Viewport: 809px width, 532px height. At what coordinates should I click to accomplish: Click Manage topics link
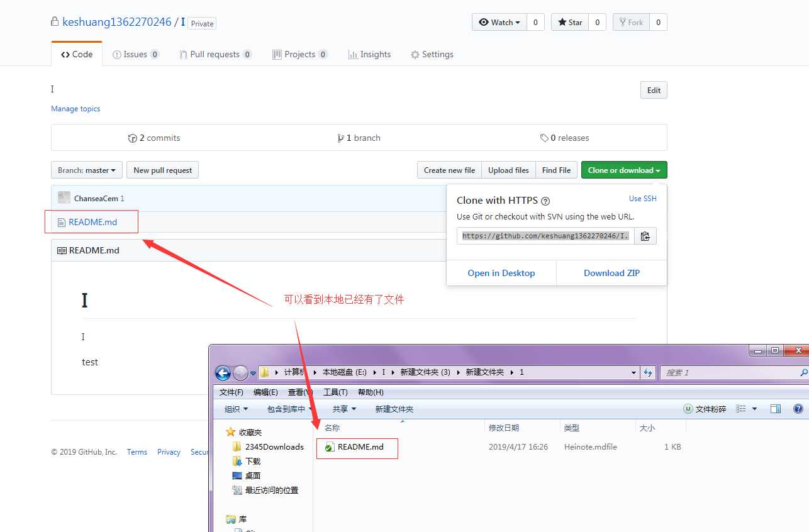pyautogui.click(x=75, y=109)
